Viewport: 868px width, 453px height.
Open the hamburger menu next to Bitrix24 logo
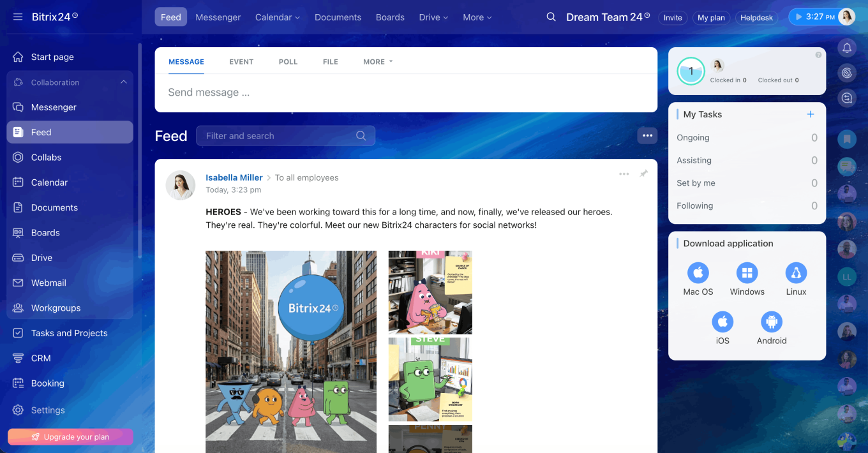tap(17, 17)
